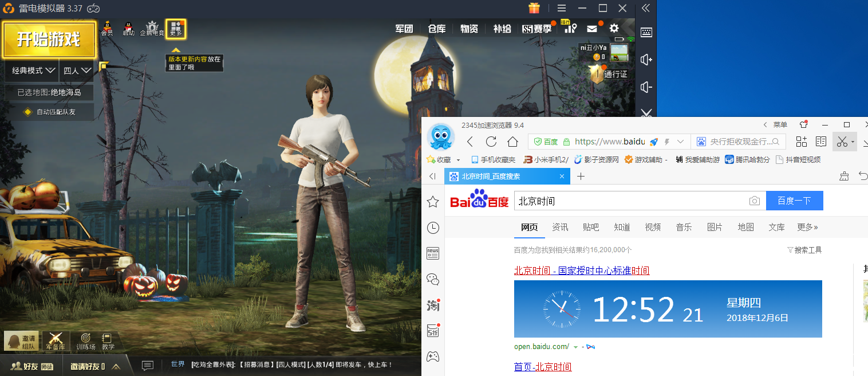Screen dimensions: 868x376
Task: Expand the 四人 team size dropdown
Action: click(77, 70)
